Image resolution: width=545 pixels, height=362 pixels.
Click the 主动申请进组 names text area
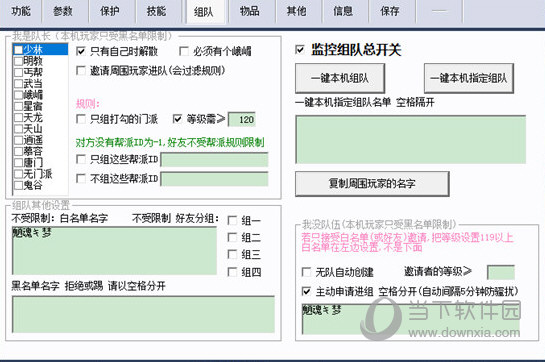pos(411,319)
